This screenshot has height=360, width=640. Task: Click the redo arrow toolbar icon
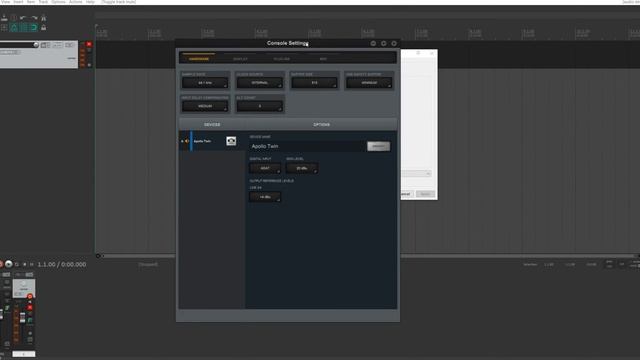(34, 18)
